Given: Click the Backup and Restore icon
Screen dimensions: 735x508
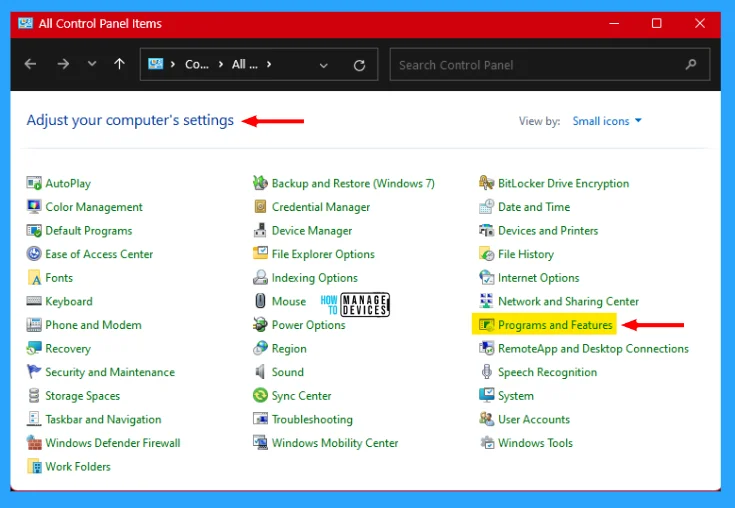Looking at the screenshot, I should (x=260, y=183).
